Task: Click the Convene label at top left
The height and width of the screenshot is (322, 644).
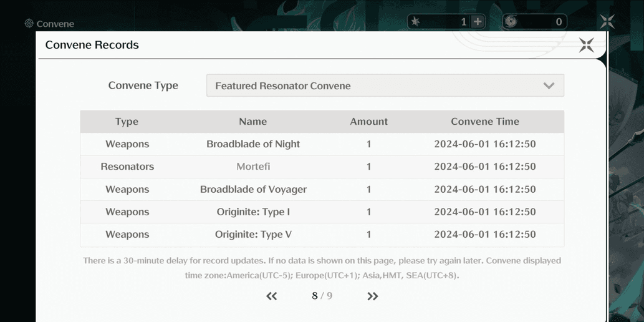Action: coord(55,24)
